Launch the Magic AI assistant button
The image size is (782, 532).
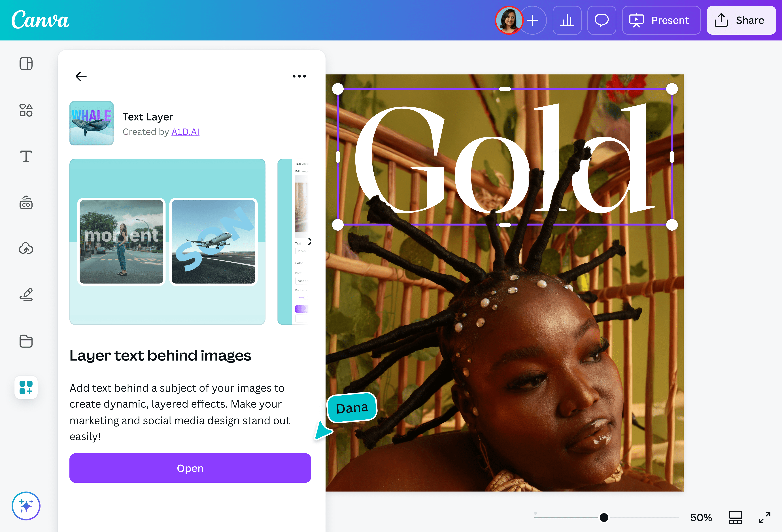coord(26,506)
